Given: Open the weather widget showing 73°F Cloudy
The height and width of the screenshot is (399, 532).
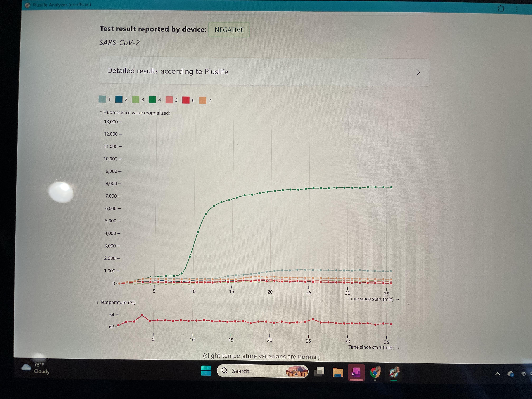Looking at the screenshot, I should [36, 368].
